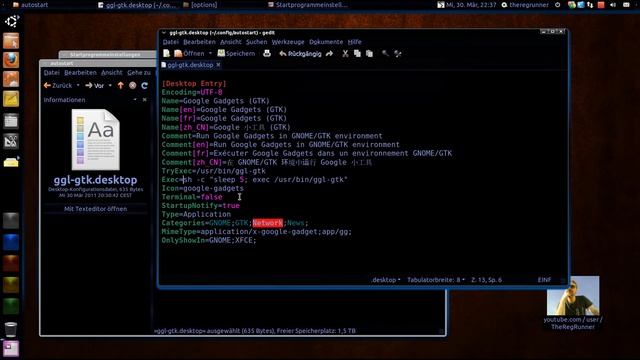Click Mit Texteditor öffnen button

pos(96,209)
